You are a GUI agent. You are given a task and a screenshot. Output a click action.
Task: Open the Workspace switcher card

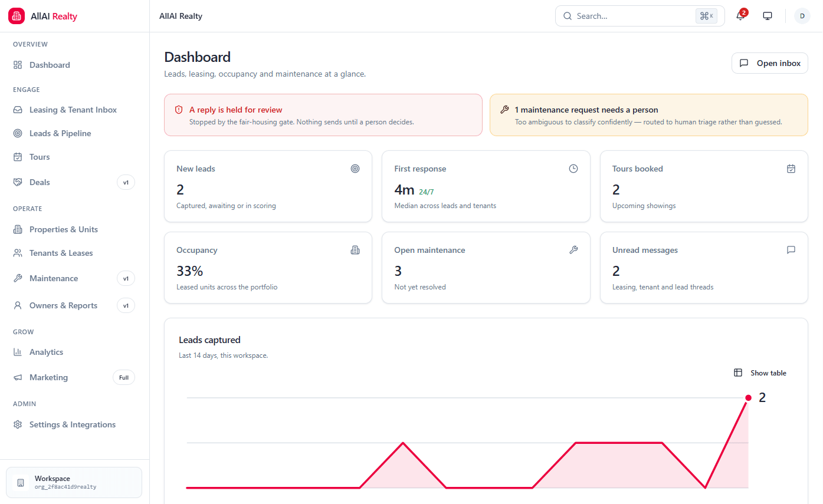74,483
